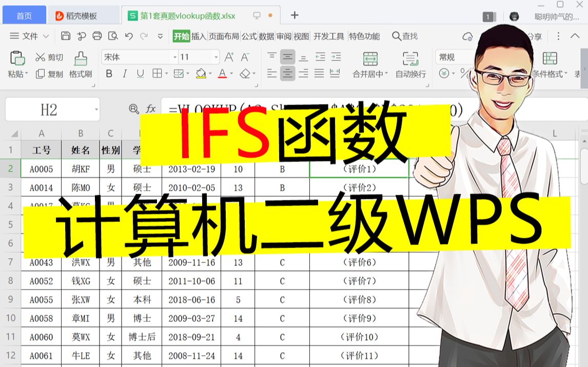Cut selection with 剪切

49,57
